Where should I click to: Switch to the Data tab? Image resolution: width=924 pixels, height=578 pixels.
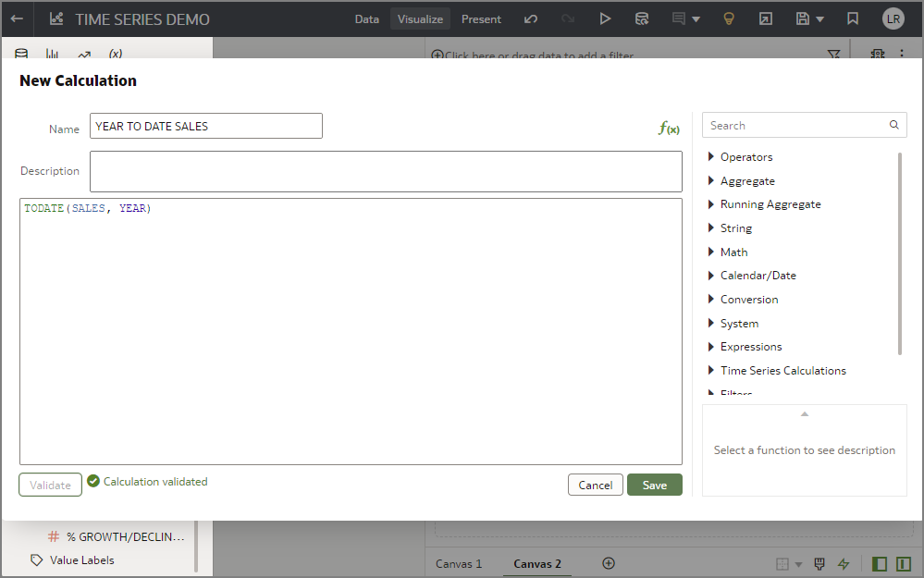coord(366,18)
